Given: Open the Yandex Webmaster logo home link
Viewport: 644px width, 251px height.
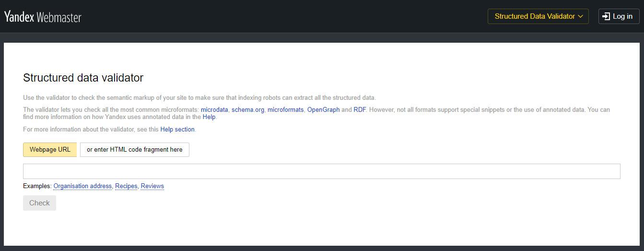Looking at the screenshot, I should pyautogui.click(x=43, y=17).
